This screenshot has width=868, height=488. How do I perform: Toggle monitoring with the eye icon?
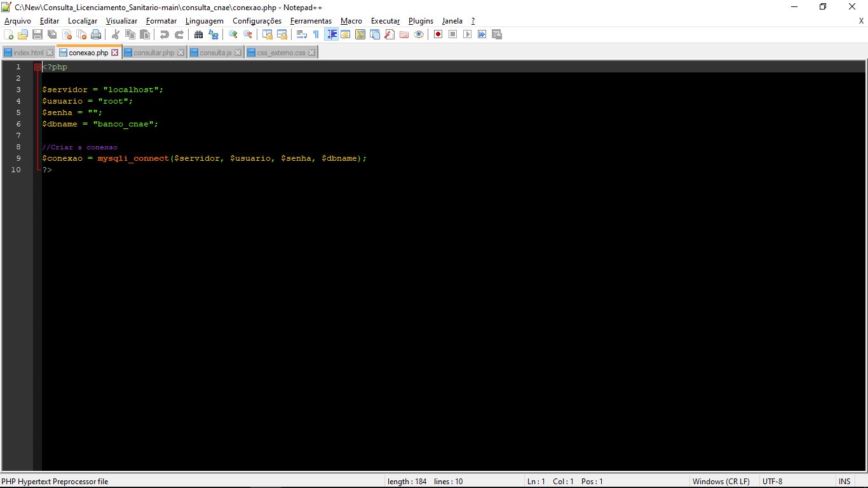[x=419, y=34]
